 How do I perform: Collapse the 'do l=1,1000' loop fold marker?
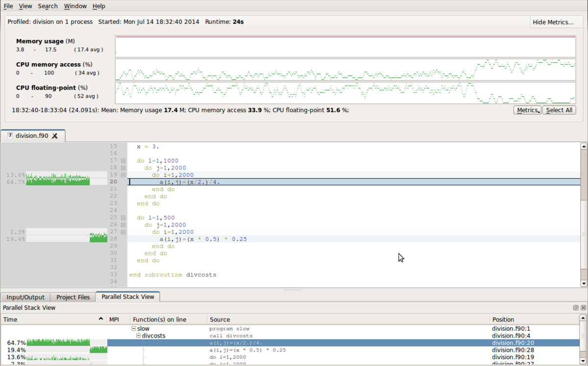click(x=123, y=161)
